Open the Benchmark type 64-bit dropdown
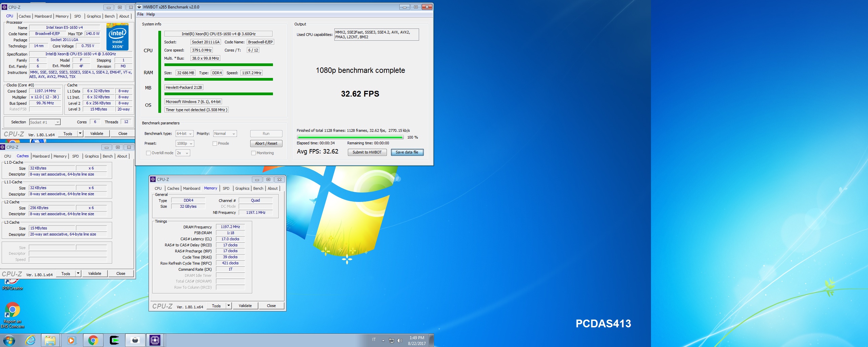This screenshot has height=347, width=868. point(185,134)
